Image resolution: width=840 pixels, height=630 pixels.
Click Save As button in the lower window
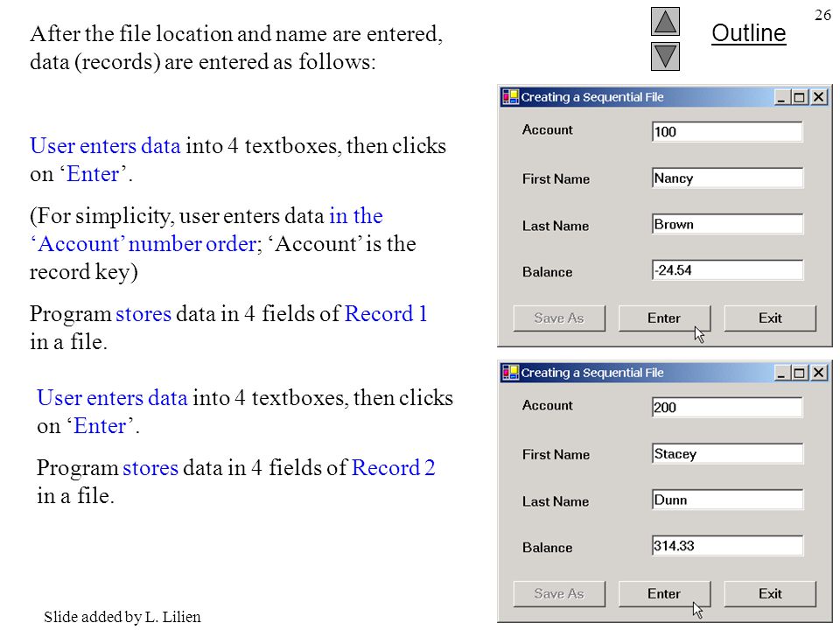(x=559, y=593)
